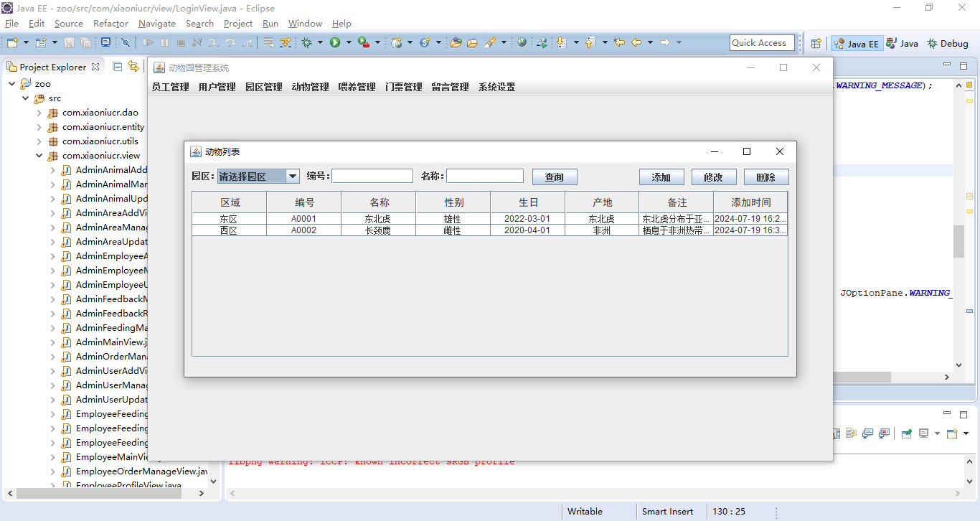980x521 pixels.
Task: Collapse the src folder node
Action: pos(26,98)
